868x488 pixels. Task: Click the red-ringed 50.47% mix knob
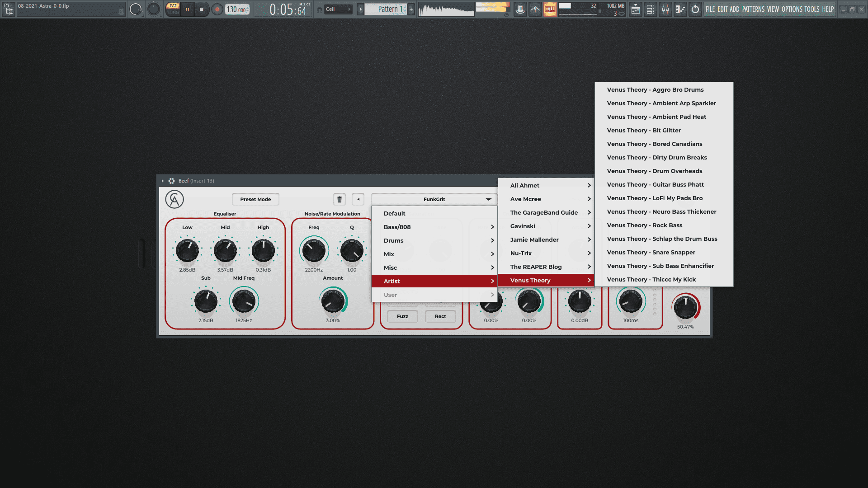(x=685, y=307)
